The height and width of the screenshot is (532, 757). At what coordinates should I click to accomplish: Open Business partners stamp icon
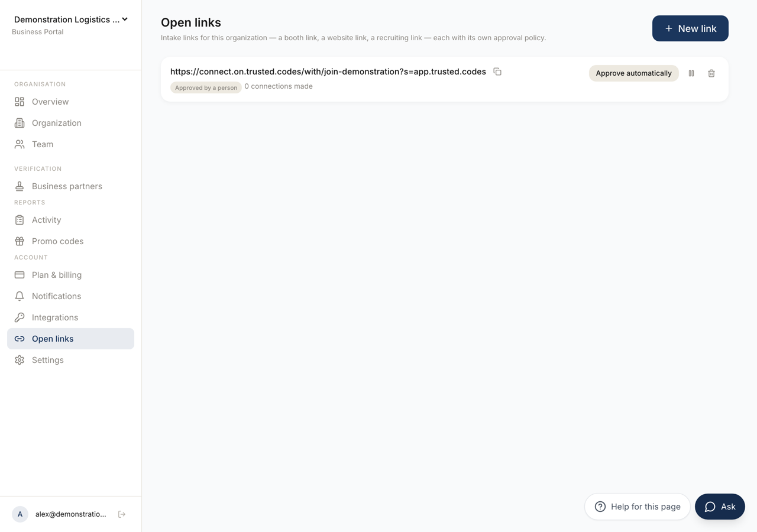coord(20,186)
